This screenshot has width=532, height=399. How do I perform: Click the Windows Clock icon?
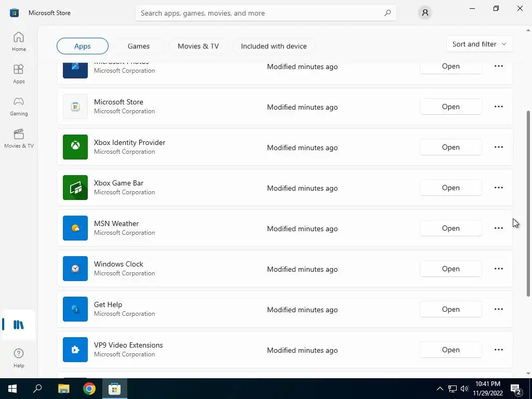click(75, 269)
